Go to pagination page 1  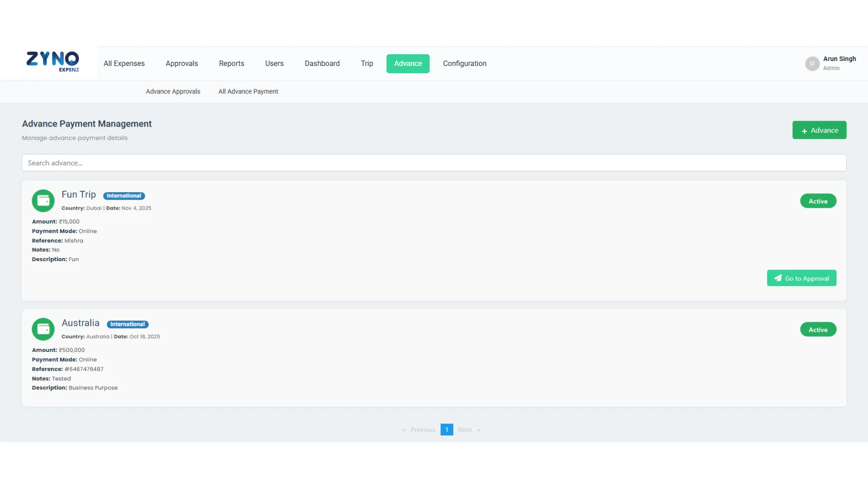click(x=446, y=430)
